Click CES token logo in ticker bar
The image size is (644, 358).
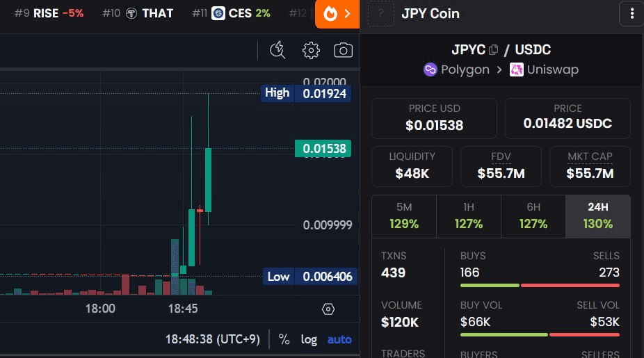[x=218, y=13]
